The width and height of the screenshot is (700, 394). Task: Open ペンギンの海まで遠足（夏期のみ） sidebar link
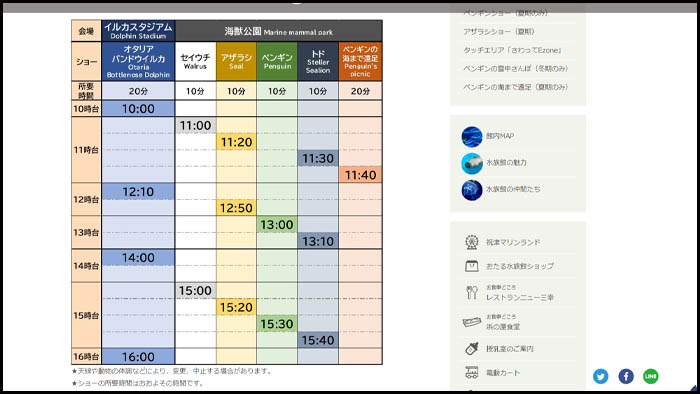click(516, 87)
